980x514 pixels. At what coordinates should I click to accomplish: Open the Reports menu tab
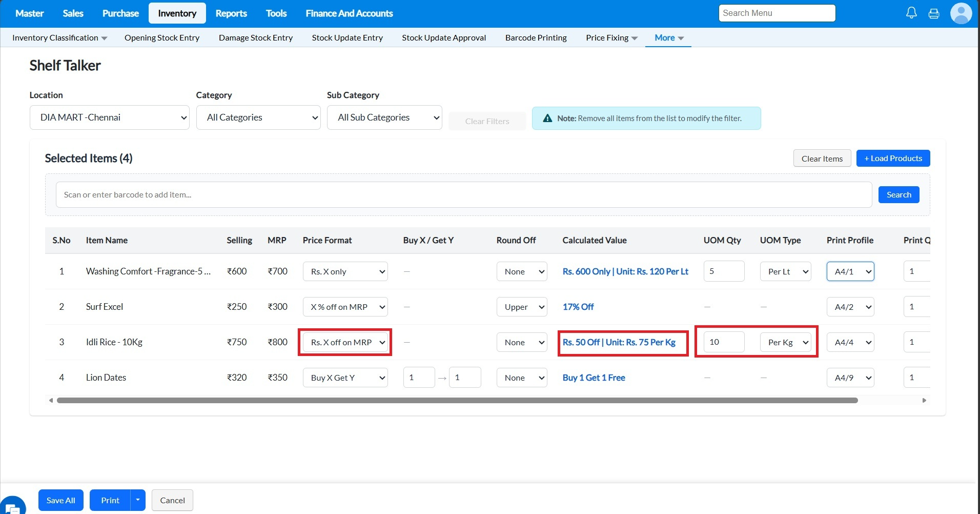click(231, 13)
